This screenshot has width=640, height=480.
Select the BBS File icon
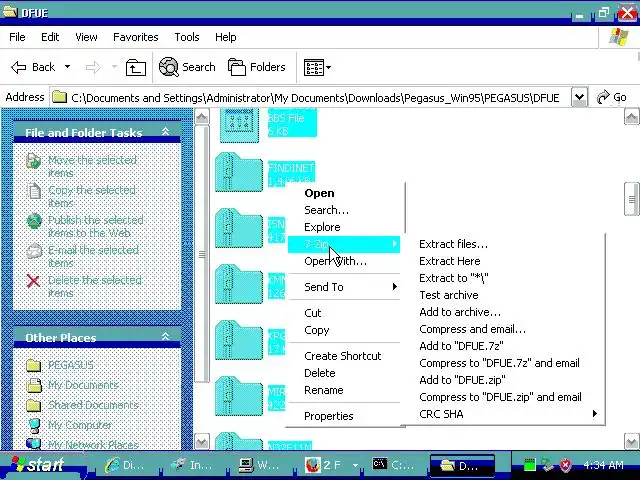(239, 126)
